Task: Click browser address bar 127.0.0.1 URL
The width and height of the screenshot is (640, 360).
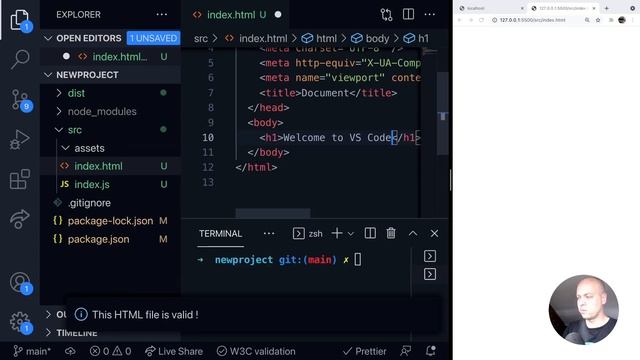Action: 532,20
